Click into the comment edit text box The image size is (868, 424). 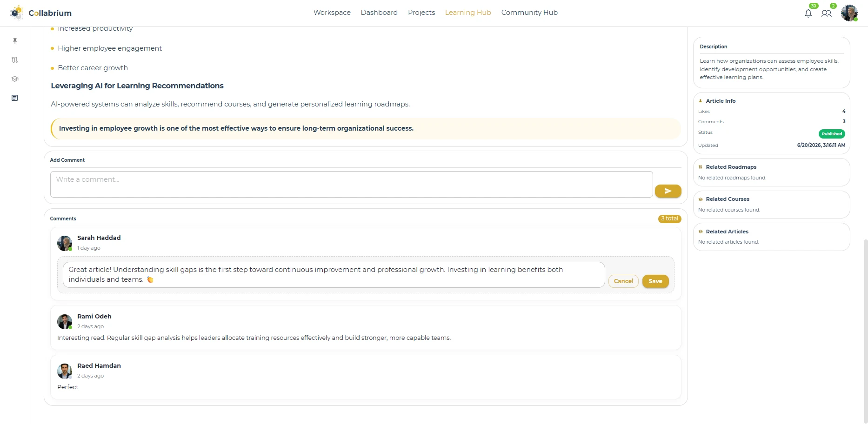tap(334, 275)
